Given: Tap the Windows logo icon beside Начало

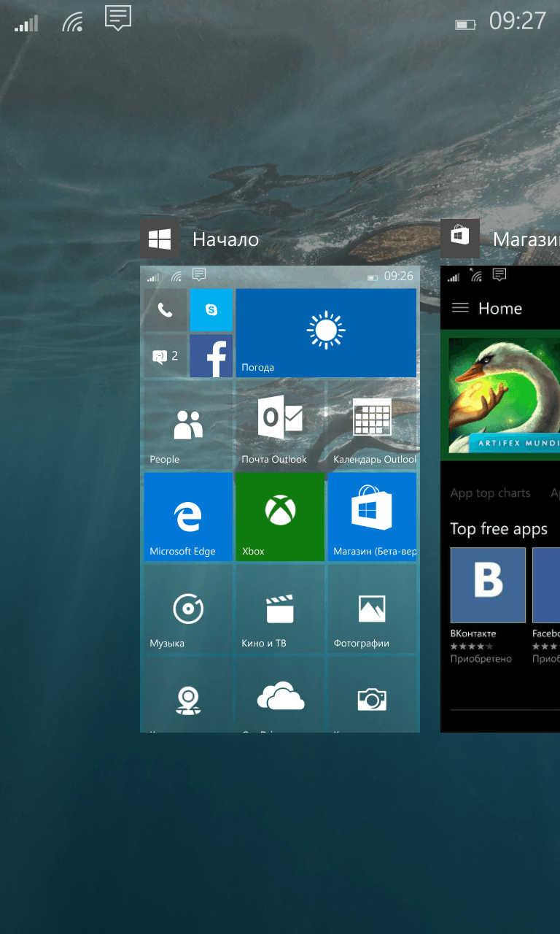Looking at the screenshot, I should tap(159, 239).
